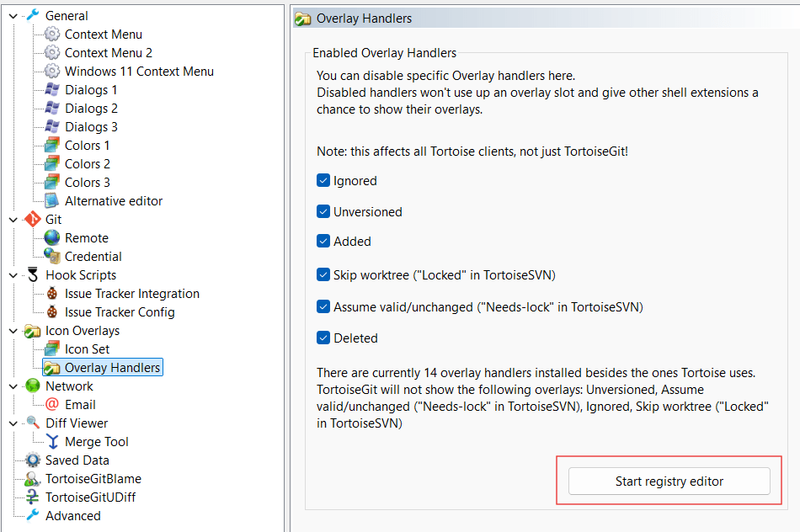This screenshot has width=800, height=532.
Task: Click the Icon Overlays folder icon
Action: pyautogui.click(x=33, y=331)
